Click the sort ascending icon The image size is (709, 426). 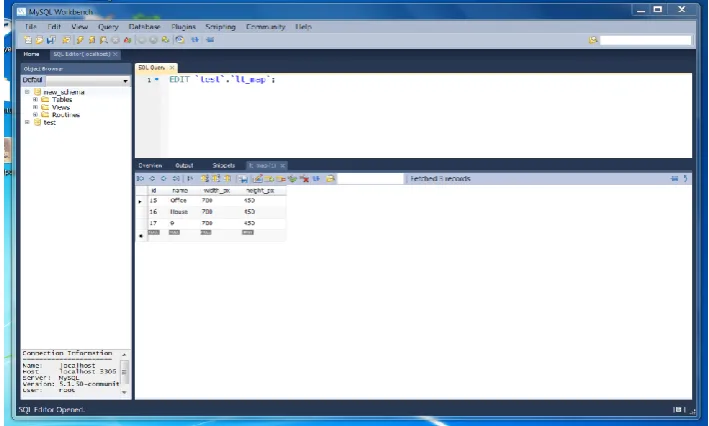tap(205, 179)
